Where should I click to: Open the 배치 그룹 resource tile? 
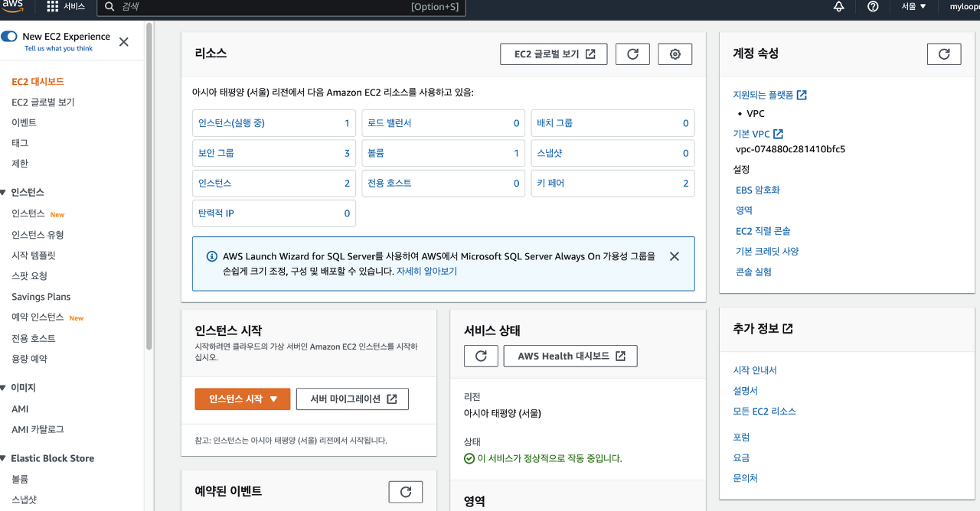[612, 123]
